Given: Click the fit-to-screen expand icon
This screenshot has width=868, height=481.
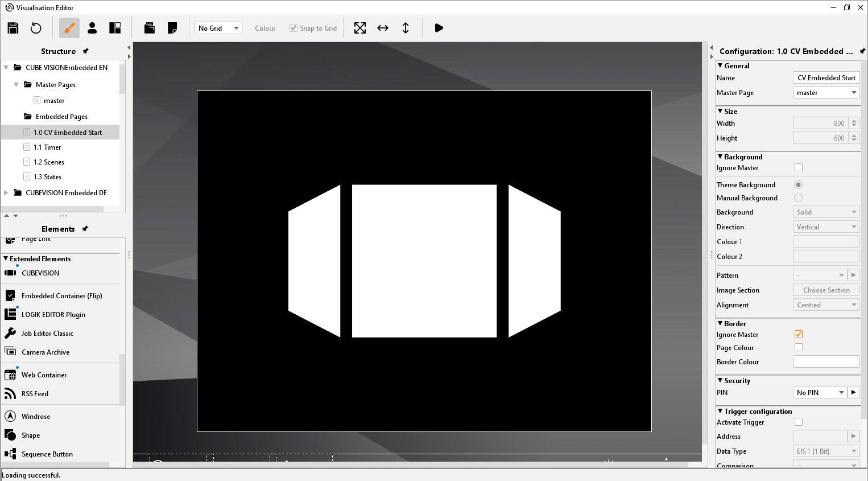Looking at the screenshot, I should click(x=360, y=28).
